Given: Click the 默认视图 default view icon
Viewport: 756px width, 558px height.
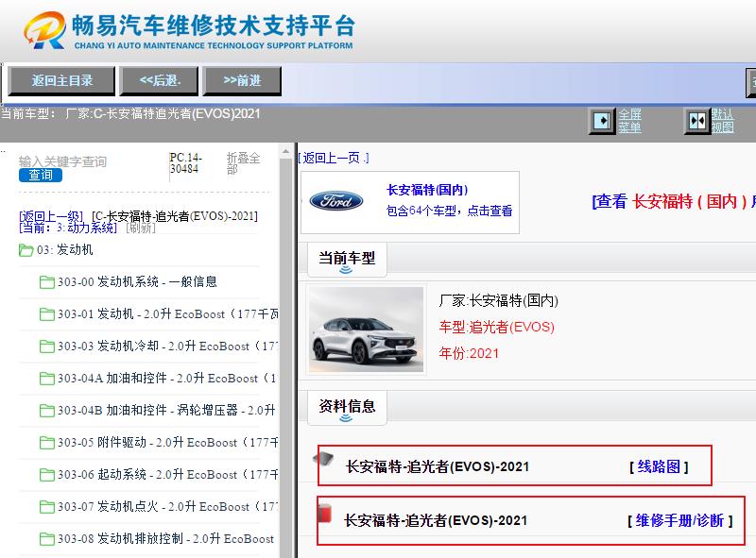Looking at the screenshot, I should click(697, 121).
